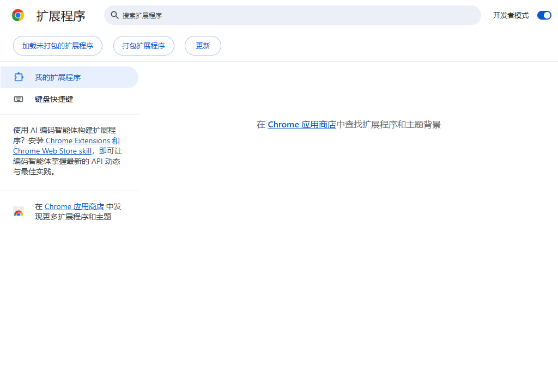Open the 键盘快捷键 sidebar item
This screenshot has width=558, height=392.
(69, 99)
